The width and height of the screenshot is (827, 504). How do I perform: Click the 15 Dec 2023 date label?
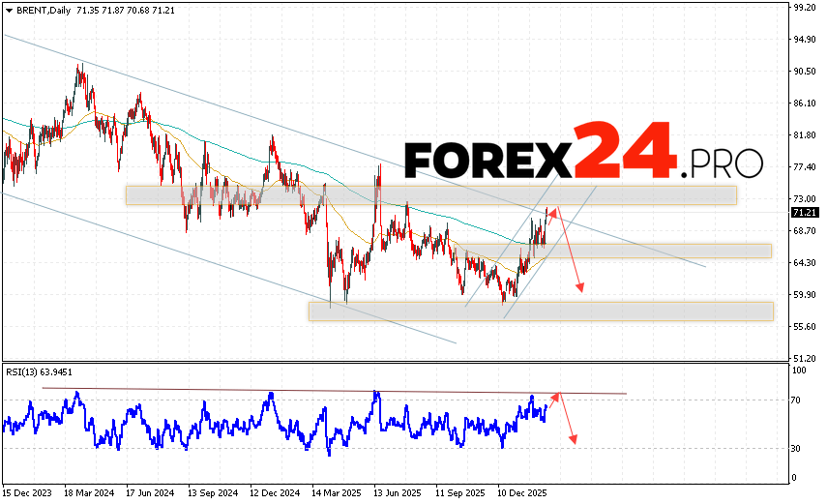(x=29, y=491)
